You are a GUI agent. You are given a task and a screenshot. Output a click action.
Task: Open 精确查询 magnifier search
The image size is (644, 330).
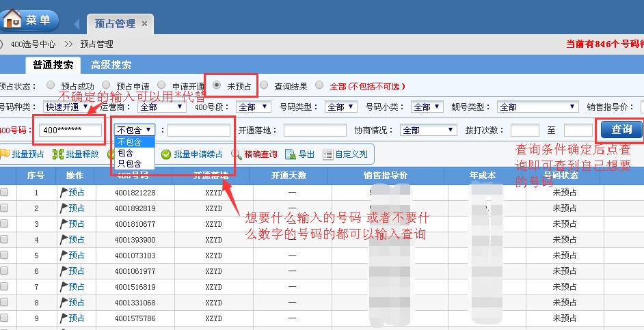click(x=237, y=154)
